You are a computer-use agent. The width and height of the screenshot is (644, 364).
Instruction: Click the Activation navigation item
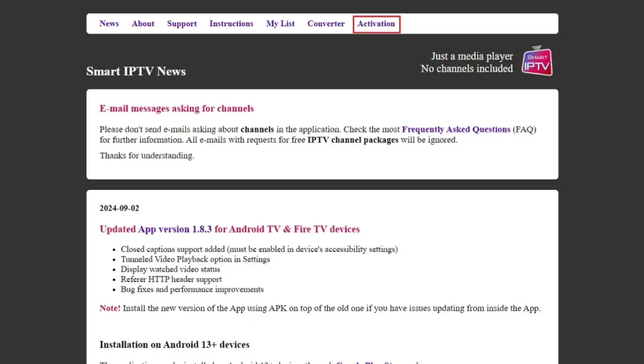[376, 24]
